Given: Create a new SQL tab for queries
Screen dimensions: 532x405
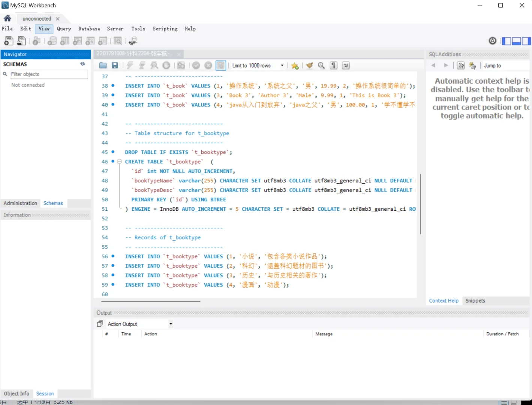Looking at the screenshot, I should tap(8, 41).
